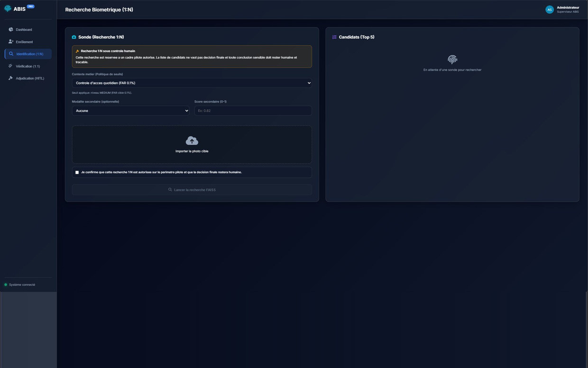Click the Seuil applique niveau MEDIUM note

pyautogui.click(x=102, y=93)
